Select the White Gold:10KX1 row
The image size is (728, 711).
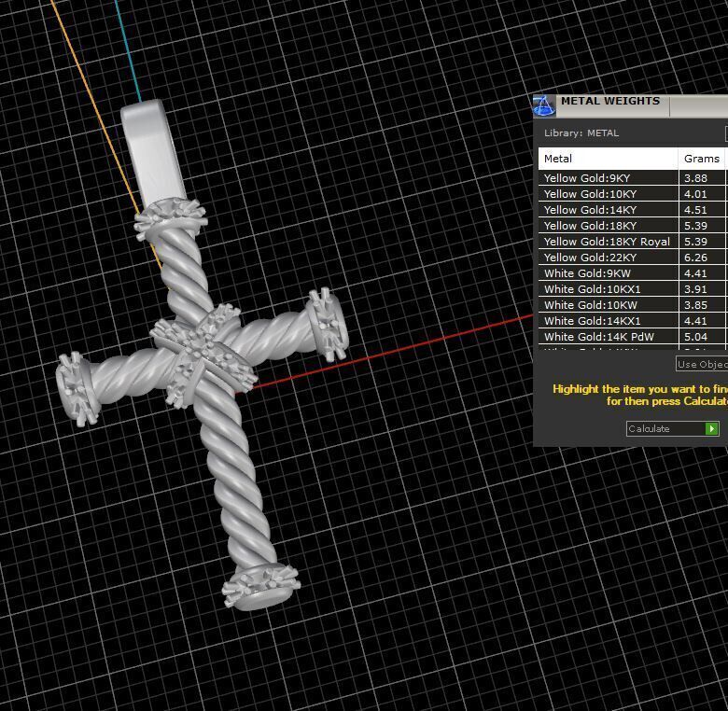pos(633,288)
